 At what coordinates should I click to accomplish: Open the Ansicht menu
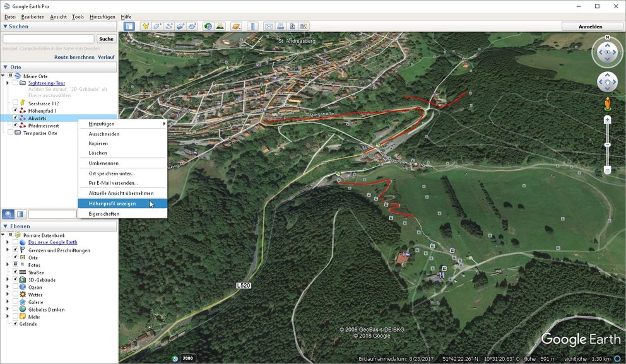tap(58, 17)
